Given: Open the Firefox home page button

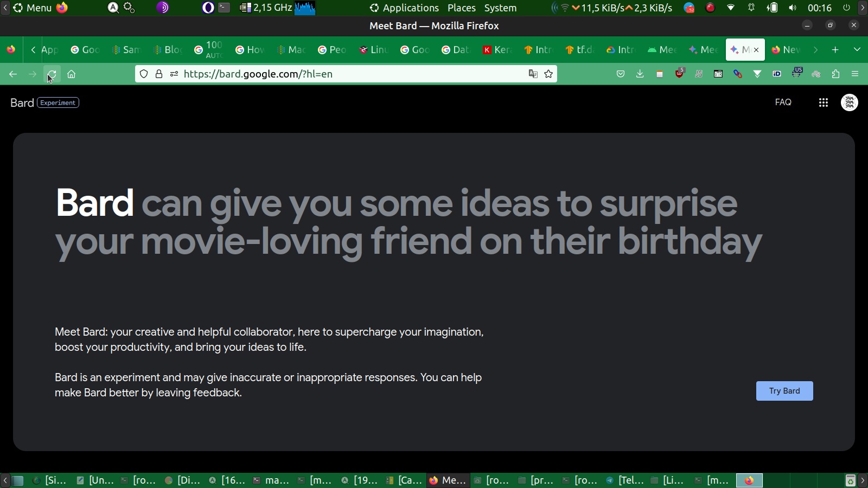Looking at the screenshot, I should 71,74.
